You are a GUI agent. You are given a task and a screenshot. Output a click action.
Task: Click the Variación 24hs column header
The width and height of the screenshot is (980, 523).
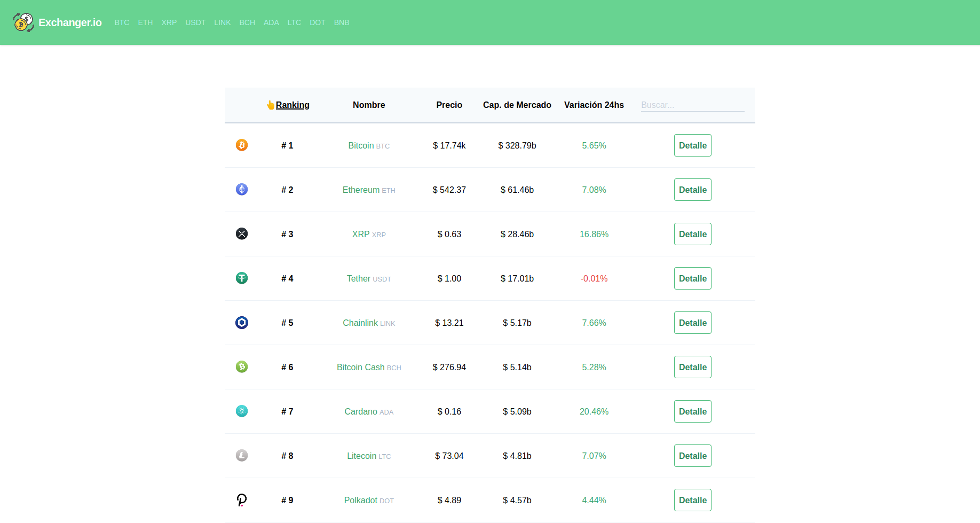[594, 105]
